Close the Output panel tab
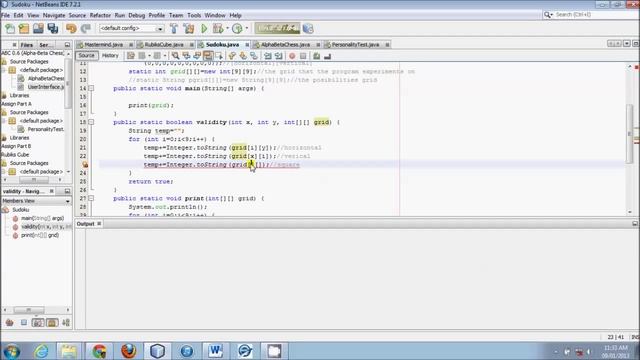 [99, 224]
